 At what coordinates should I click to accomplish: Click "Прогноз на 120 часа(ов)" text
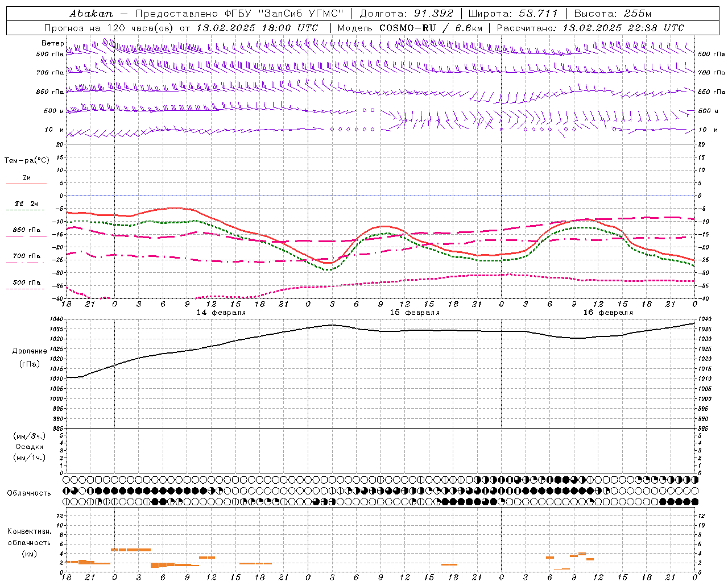110,28
